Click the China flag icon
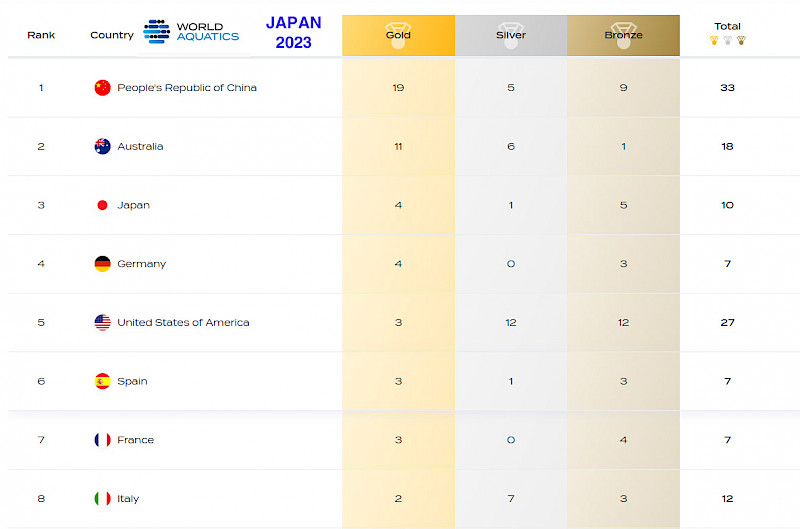This screenshot has width=800, height=529. (x=102, y=88)
